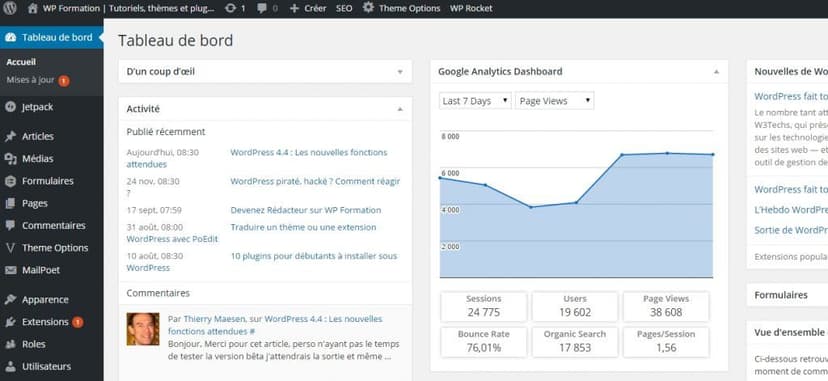Open the WordPress logo menu
Image resolution: width=828 pixels, height=381 pixels.
(x=10, y=8)
